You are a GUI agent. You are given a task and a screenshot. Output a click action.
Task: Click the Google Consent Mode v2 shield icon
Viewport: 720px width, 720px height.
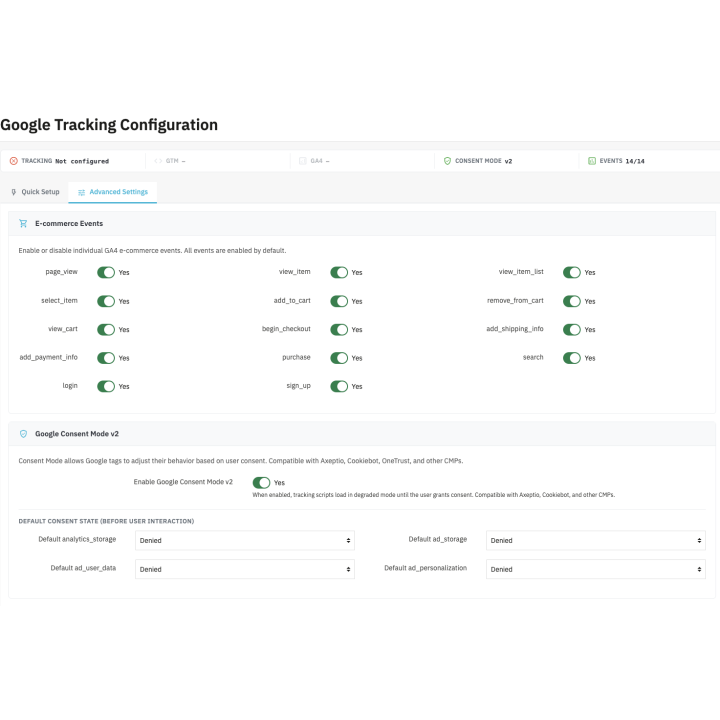(x=23, y=433)
